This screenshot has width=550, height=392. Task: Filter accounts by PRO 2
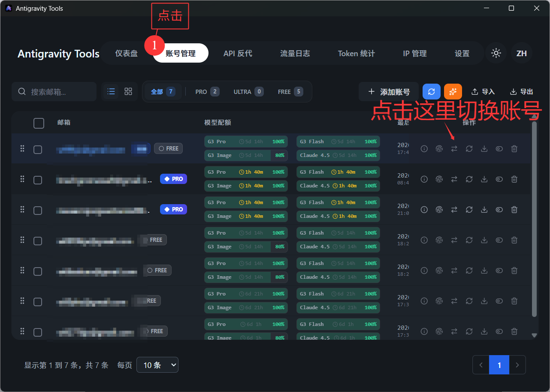207,91
